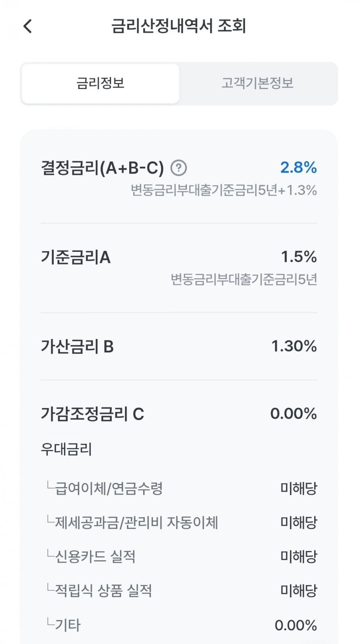Tap the 1.5% base rate value
Image resolution: width=358 pixels, height=644 pixels.
299,257
